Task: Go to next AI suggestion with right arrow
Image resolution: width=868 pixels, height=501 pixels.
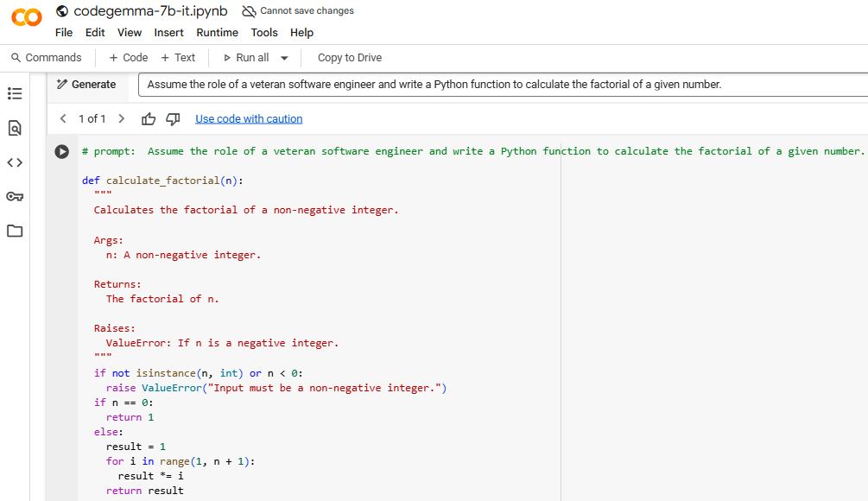Action: pos(121,118)
